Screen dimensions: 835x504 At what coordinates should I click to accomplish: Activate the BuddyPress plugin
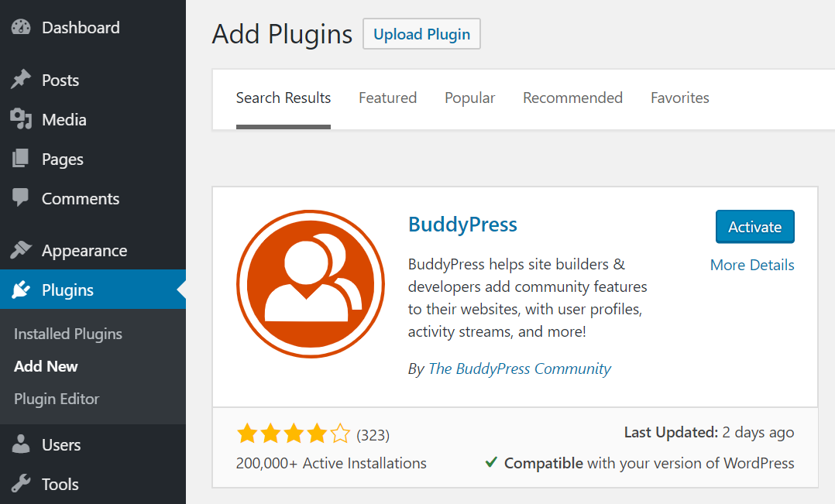pos(754,226)
